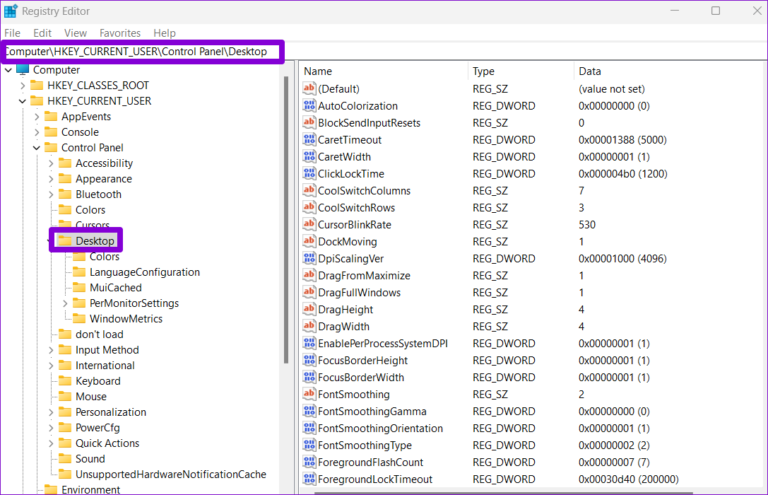The image size is (768, 495).
Task: Click the FontSmoothing string value icon
Action: coord(309,395)
